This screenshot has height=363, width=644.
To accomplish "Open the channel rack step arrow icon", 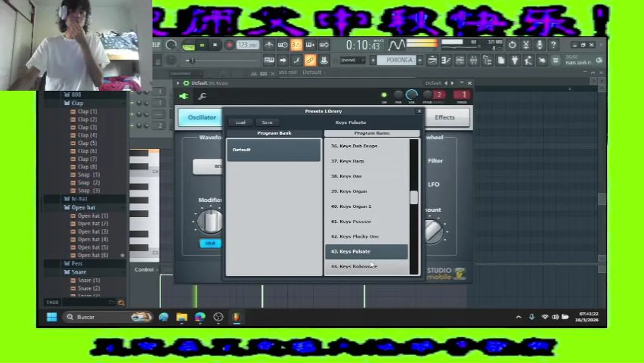I will pyautogui.click(x=283, y=60).
